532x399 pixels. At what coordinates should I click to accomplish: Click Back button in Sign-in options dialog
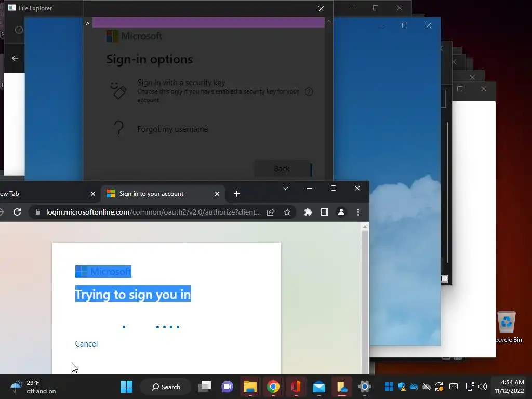click(x=283, y=169)
